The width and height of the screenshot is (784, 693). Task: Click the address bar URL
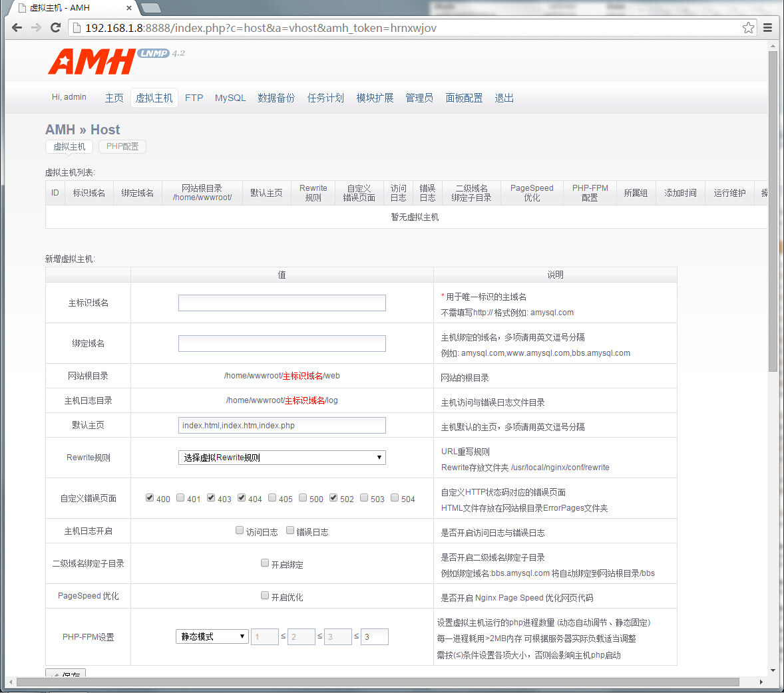coord(260,28)
